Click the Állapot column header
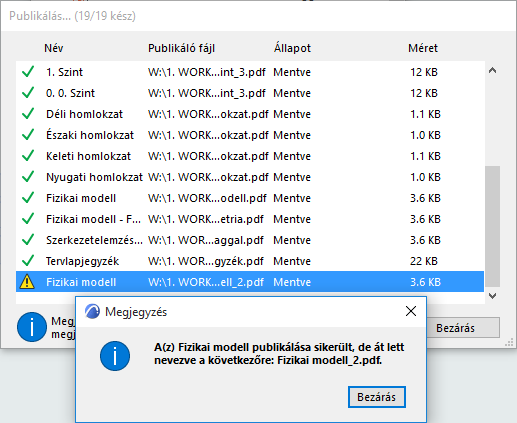 coord(292,48)
